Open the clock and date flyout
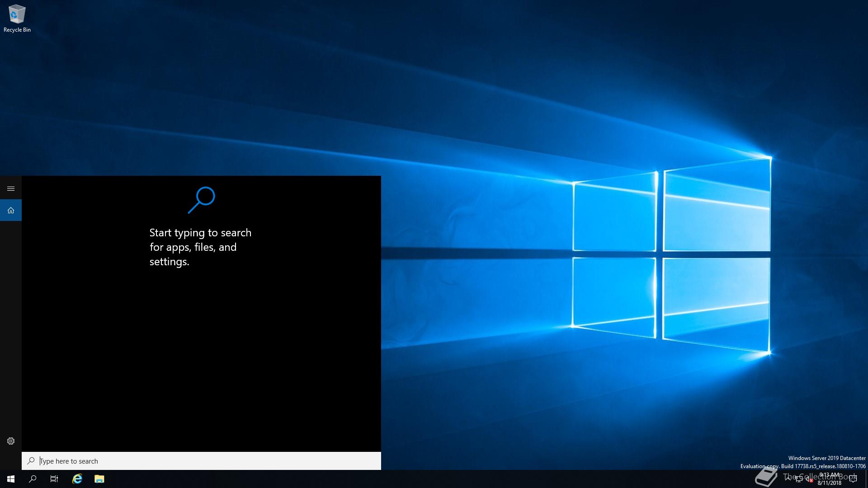The height and width of the screenshot is (488, 868). (x=830, y=479)
